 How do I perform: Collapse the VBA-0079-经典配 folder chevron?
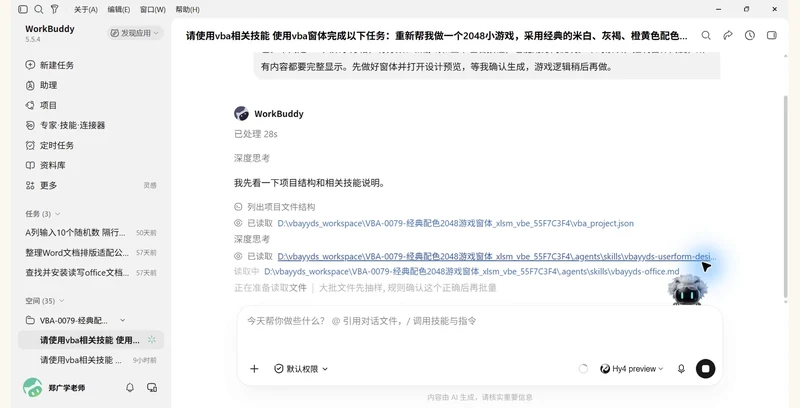pos(122,320)
